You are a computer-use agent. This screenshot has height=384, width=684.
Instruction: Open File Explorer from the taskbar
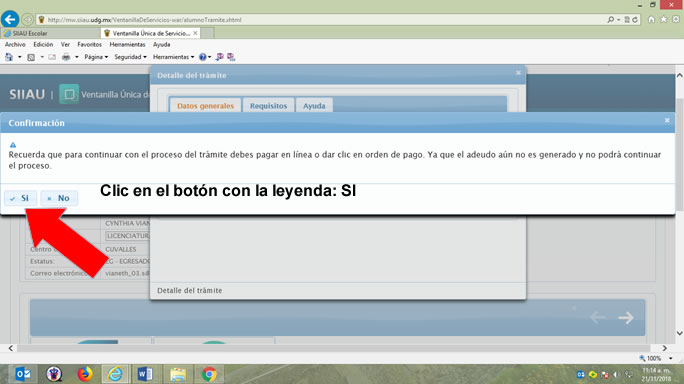point(178,374)
